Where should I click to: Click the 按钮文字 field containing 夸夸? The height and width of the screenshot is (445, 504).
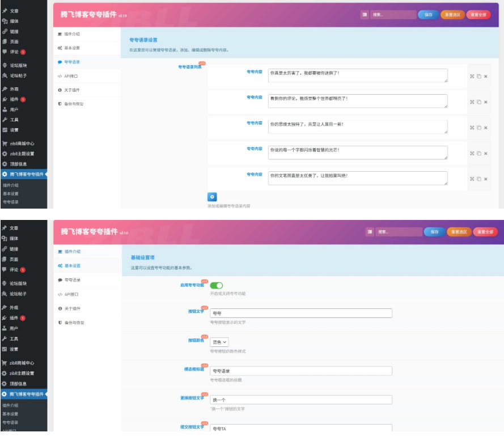coord(300,313)
